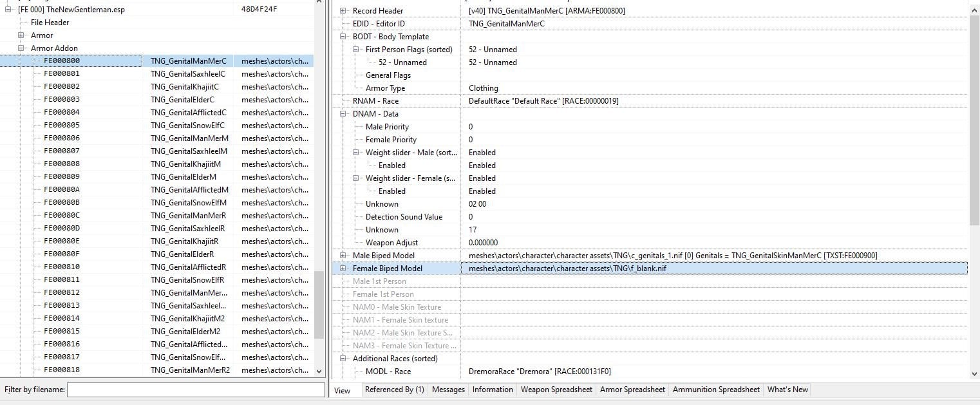Select record FE000801 in the tree
The height and width of the screenshot is (405, 980).
[157, 74]
